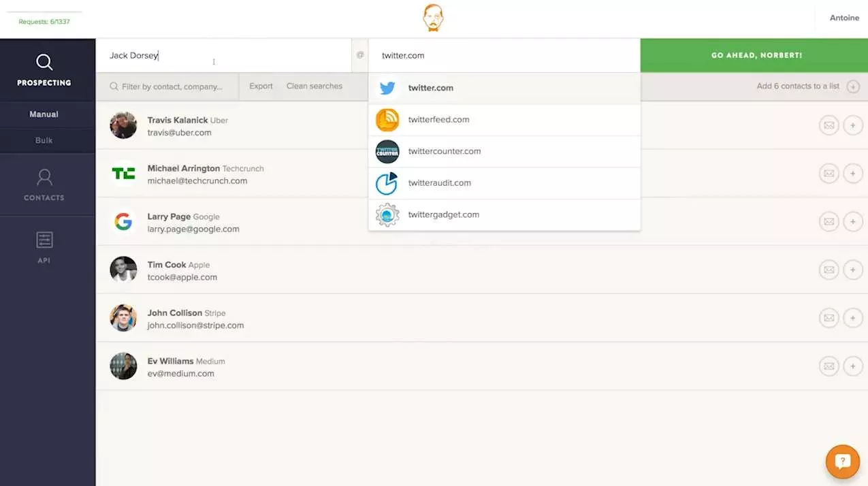Click Clean searches link
868x486 pixels.
(x=315, y=86)
